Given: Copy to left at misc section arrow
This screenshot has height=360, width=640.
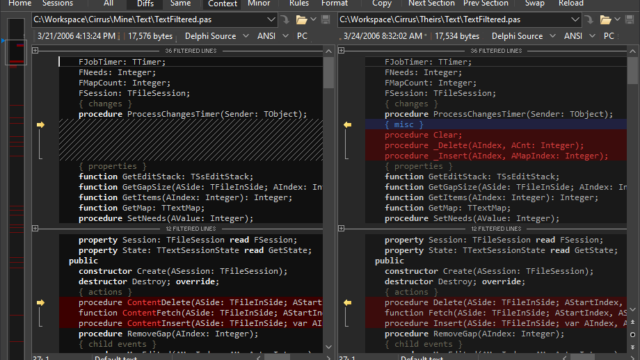Looking at the screenshot, I should pyautogui.click(x=347, y=124).
